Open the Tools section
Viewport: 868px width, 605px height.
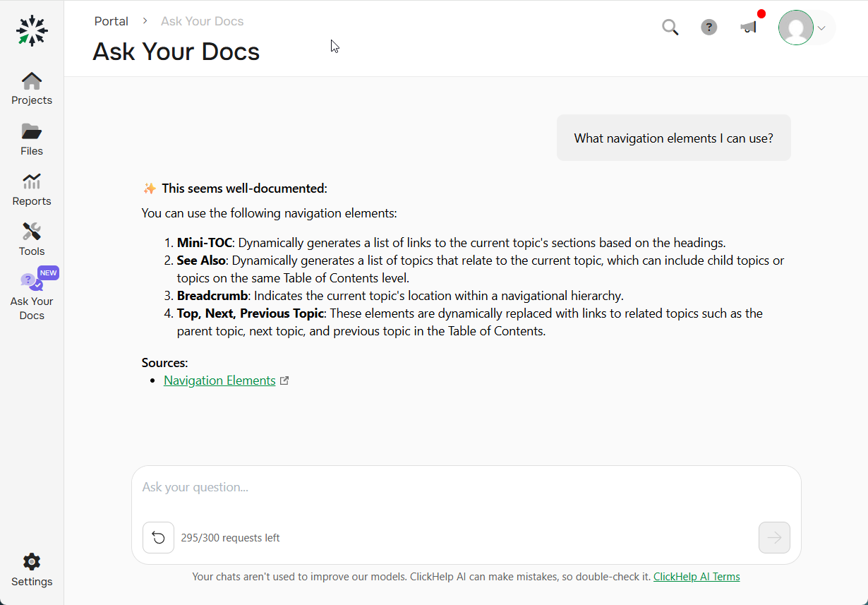pos(31,239)
